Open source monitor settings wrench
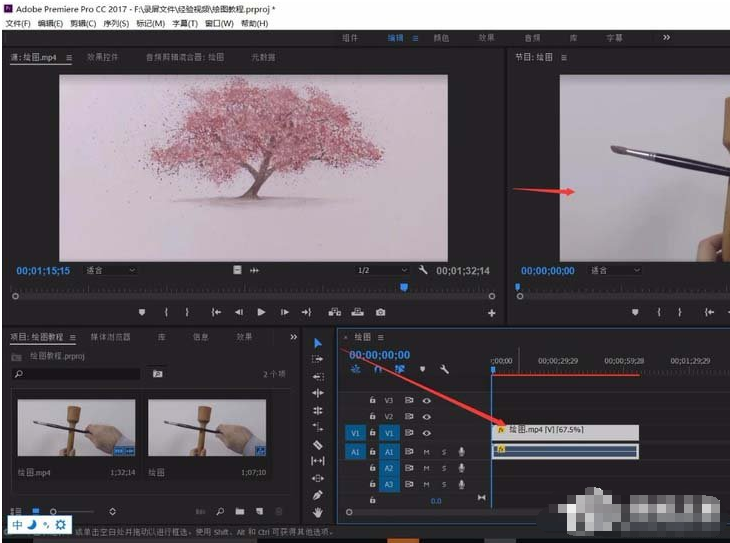 (x=424, y=270)
